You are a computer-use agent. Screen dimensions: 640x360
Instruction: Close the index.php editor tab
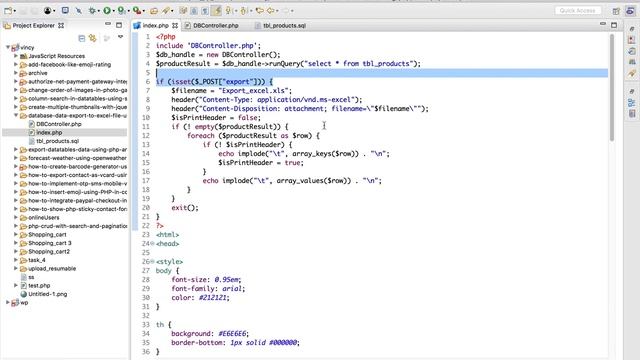point(175,25)
